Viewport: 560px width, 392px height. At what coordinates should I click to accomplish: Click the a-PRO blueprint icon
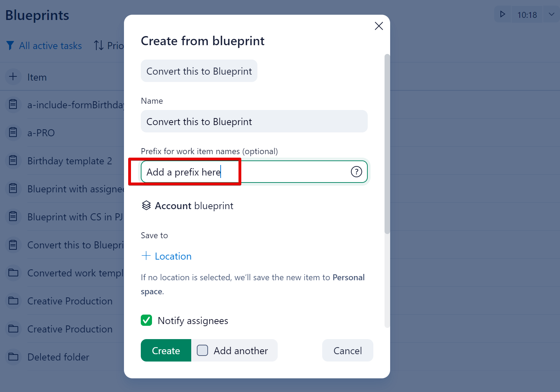pyautogui.click(x=13, y=132)
